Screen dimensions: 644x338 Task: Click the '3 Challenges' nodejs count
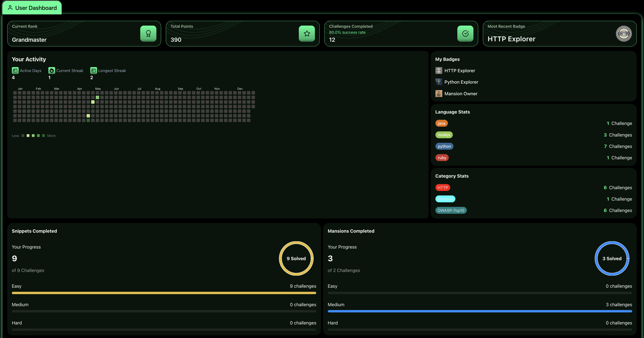618,135
